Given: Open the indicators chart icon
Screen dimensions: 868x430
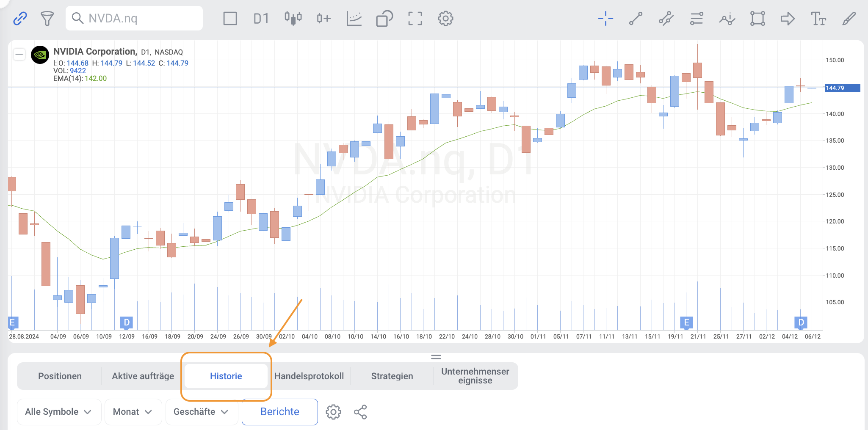Looking at the screenshot, I should point(354,19).
